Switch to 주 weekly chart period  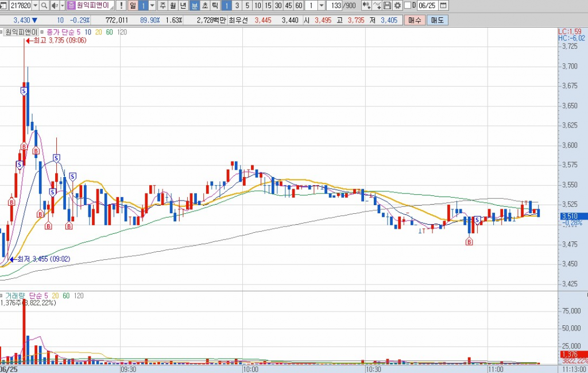pos(163,6)
